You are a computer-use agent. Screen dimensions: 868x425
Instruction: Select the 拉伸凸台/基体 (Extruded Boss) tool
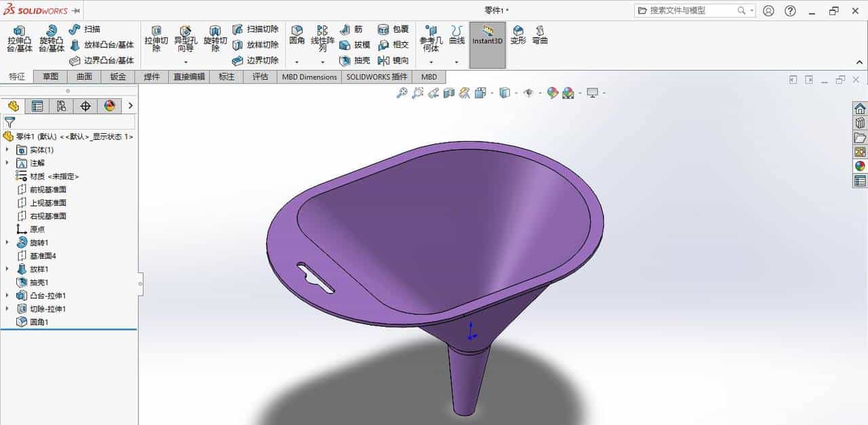(19, 41)
